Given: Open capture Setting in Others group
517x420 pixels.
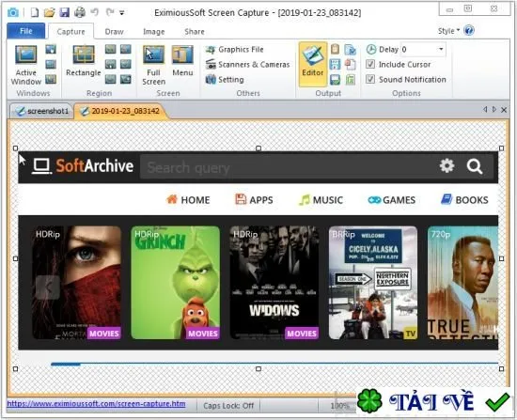Looking at the screenshot, I should (x=225, y=80).
